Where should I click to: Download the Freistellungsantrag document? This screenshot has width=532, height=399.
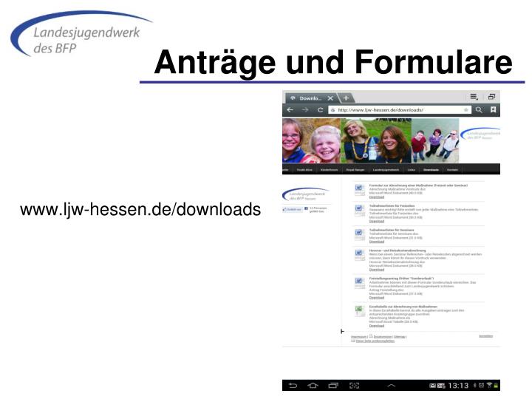[377, 298]
